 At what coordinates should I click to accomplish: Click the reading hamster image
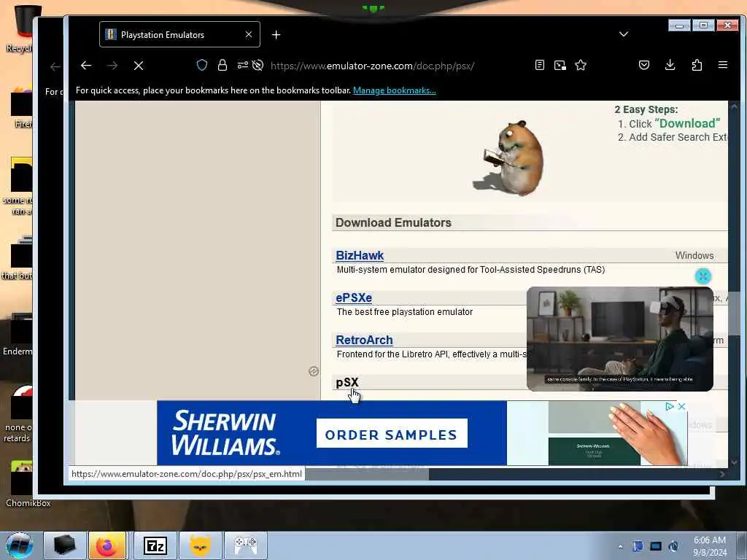tap(508, 157)
